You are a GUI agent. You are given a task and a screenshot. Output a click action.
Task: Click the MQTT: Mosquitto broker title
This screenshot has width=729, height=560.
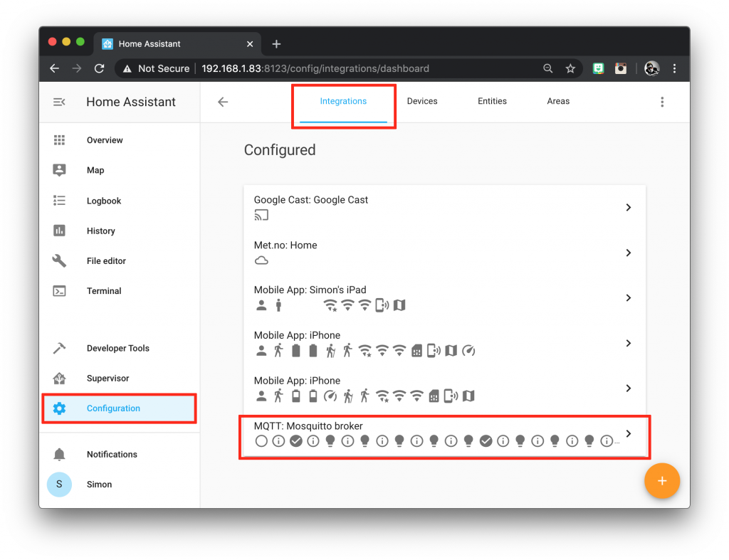coord(308,426)
